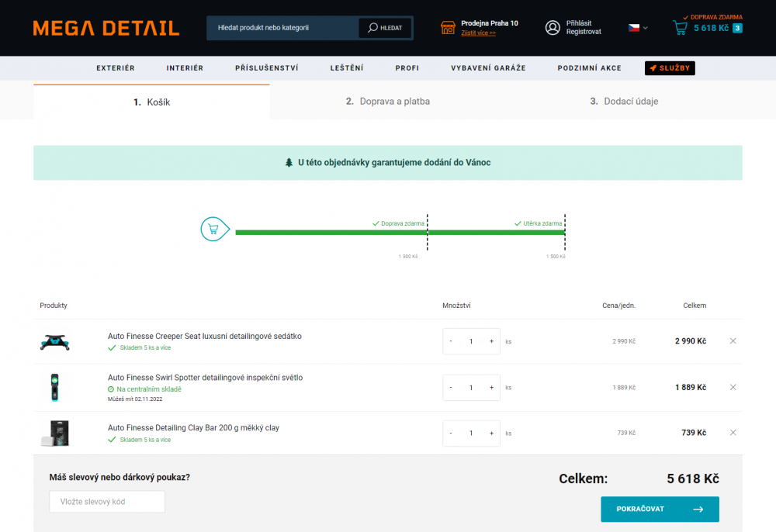Image resolution: width=776 pixels, height=532 pixels.
Task: Expand the language dropdown arrow
Action: (x=646, y=28)
